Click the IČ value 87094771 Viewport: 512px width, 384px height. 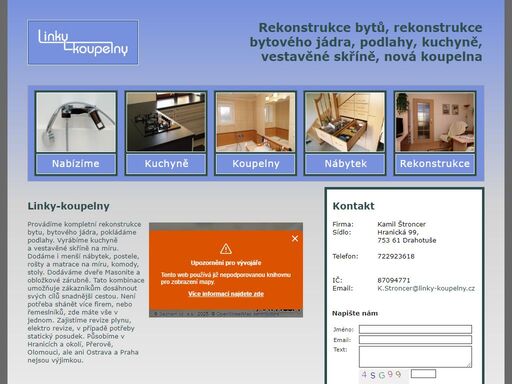click(394, 280)
